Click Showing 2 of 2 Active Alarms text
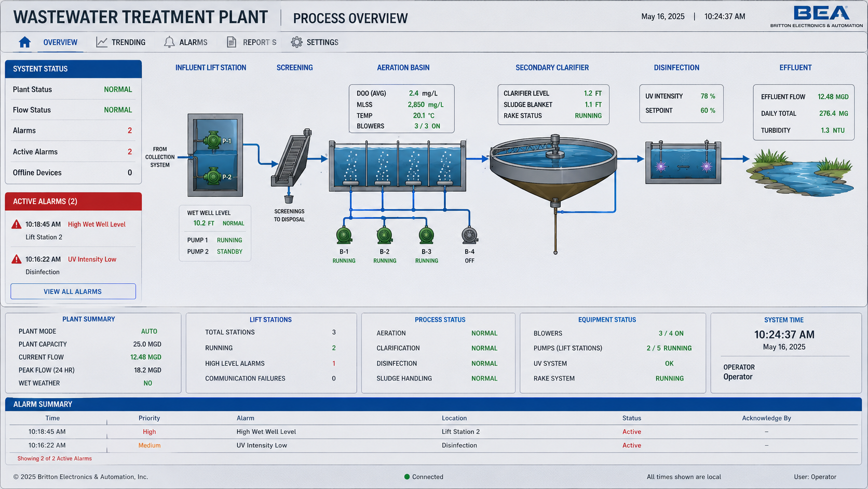This screenshot has height=489, width=868. click(x=55, y=458)
